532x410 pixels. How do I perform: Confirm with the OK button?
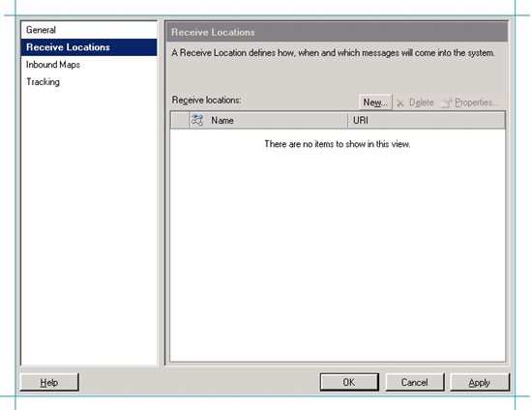pyautogui.click(x=349, y=383)
